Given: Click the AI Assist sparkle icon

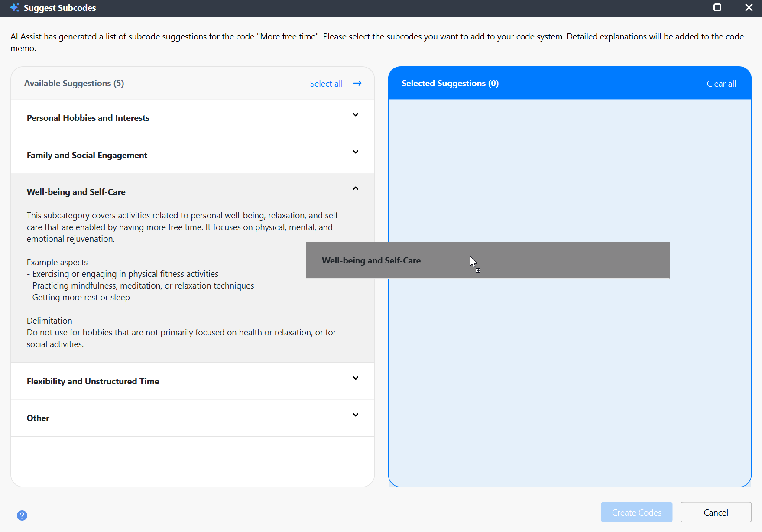Looking at the screenshot, I should [x=15, y=7].
